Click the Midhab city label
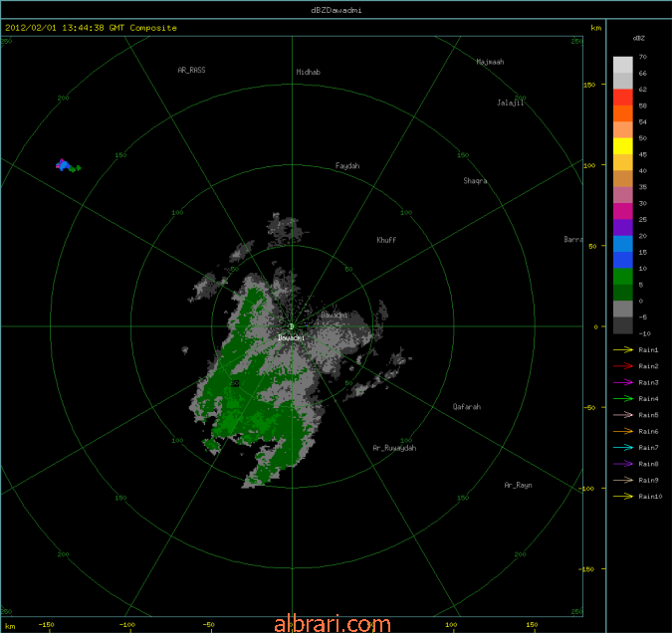 (309, 72)
